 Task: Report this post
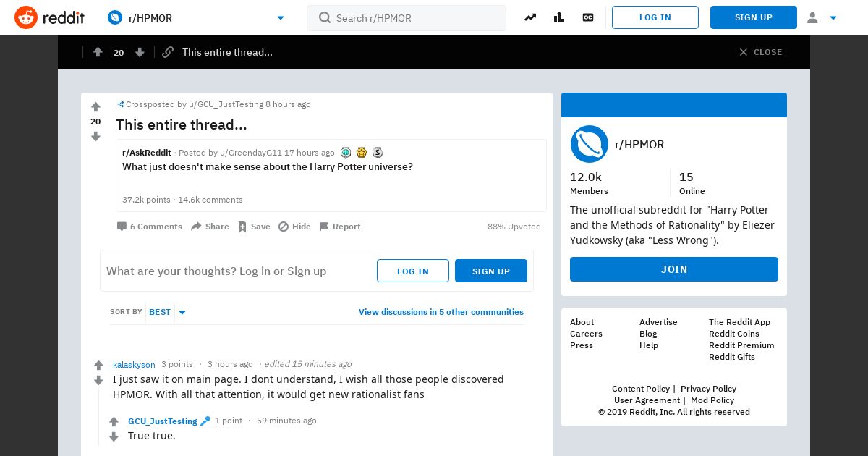340,227
